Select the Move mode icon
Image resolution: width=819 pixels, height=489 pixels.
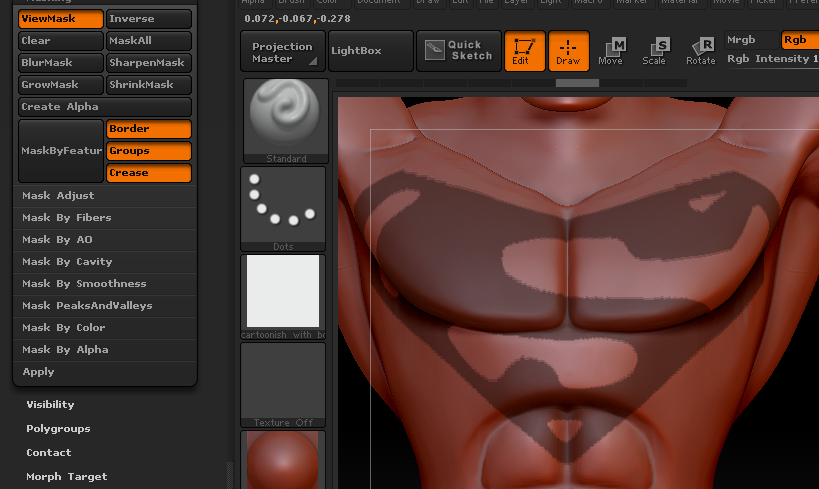pos(612,51)
